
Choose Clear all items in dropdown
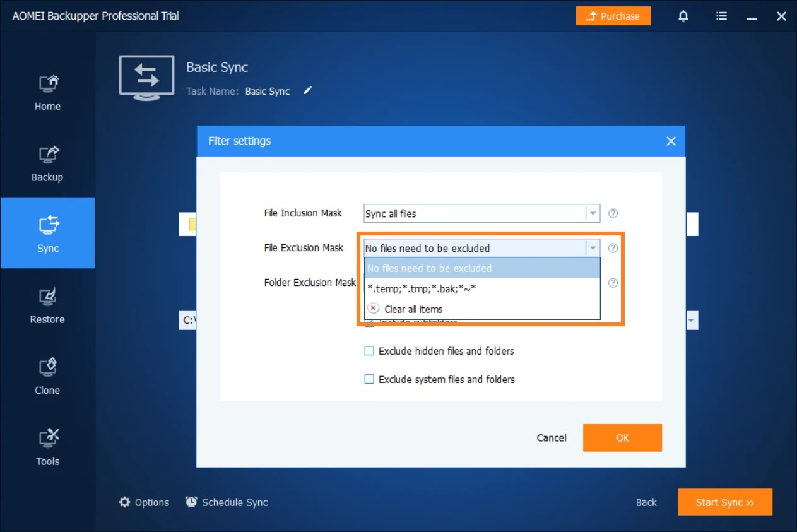coord(482,309)
